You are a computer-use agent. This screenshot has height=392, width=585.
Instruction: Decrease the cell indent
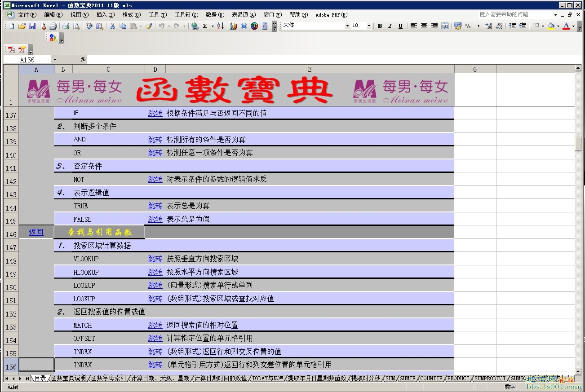[512, 26]
